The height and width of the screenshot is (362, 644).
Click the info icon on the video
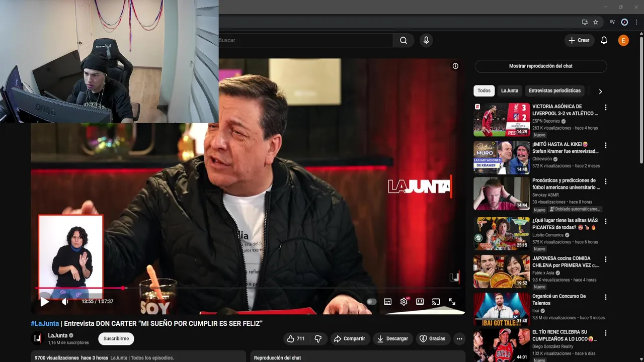pos(455,66)
